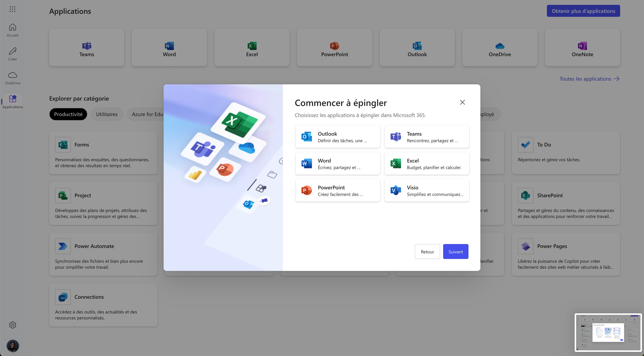Open the OneDrive tile in the top row
The width and height of the screenshot is (644, 356).
500,47
